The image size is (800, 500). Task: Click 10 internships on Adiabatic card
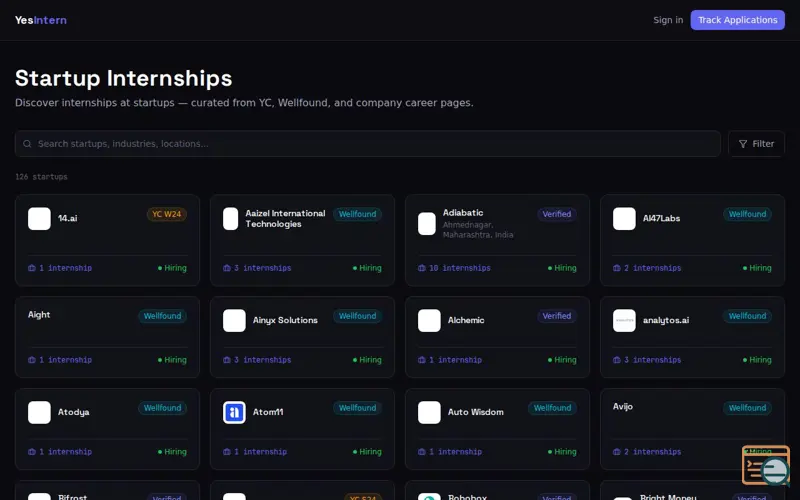[x=460, y=268]
